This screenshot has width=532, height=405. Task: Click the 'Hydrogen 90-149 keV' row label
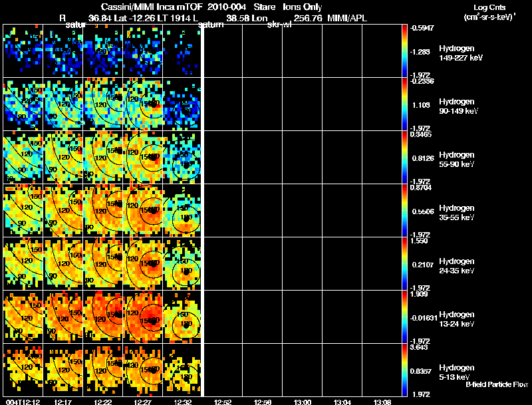click(459, 106)
